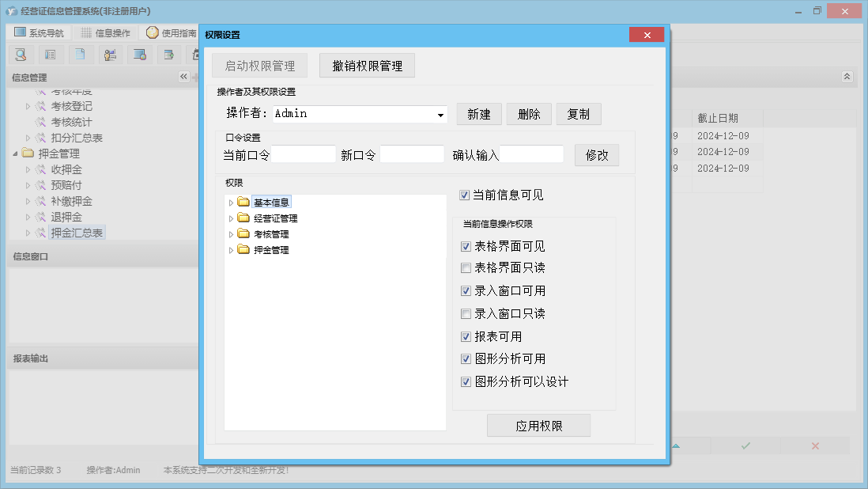Click the 当前口令 input field
This screenshot has width=868, height=489.
point(304,154)
